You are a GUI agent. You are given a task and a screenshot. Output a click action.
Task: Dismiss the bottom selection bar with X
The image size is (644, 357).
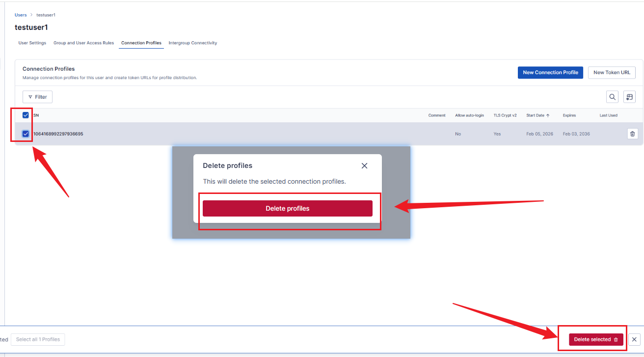(x=634, y=339)
